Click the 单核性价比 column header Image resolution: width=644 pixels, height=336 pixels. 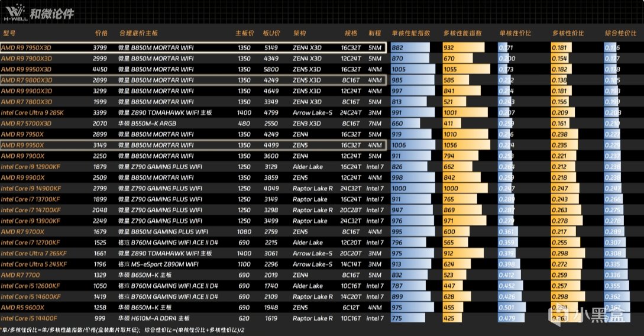coord(515,33)
